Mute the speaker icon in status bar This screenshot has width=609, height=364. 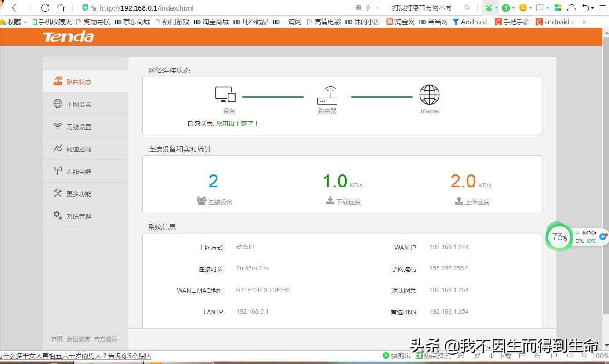point(570,356)
